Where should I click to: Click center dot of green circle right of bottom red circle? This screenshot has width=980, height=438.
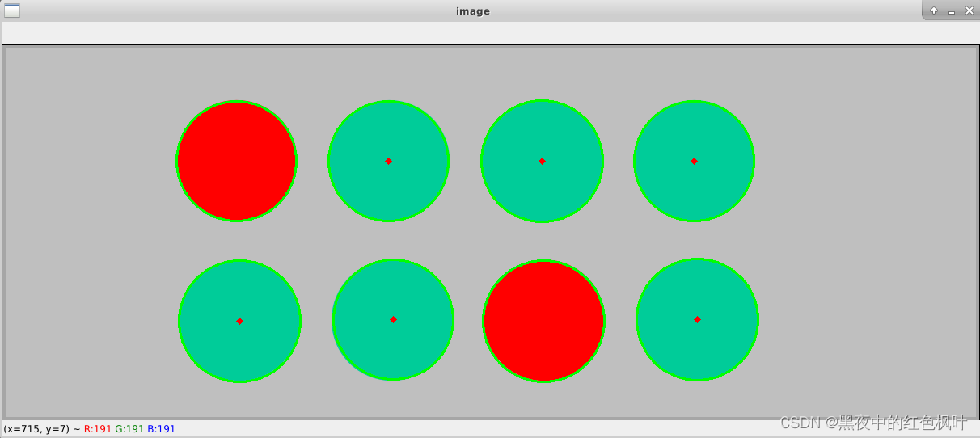(697, 319)
